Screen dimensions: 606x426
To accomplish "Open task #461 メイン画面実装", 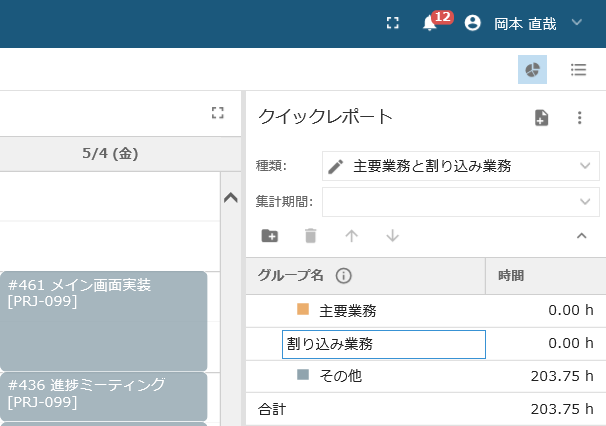I will coord(104,321).
